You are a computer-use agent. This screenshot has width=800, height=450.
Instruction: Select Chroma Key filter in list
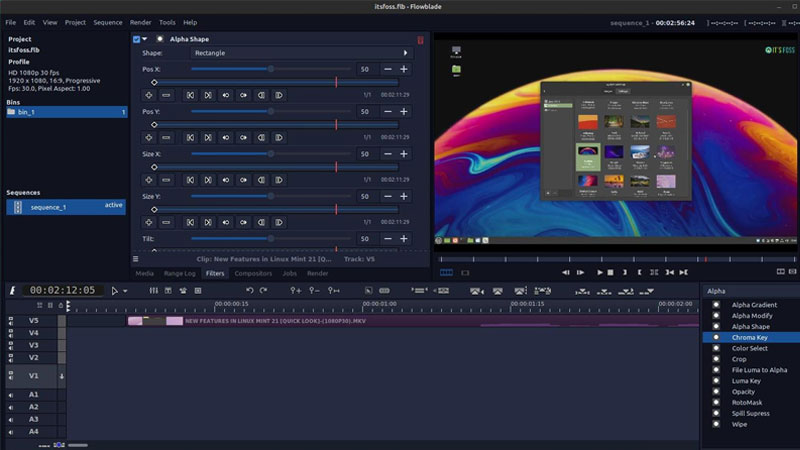click(750, 337)
